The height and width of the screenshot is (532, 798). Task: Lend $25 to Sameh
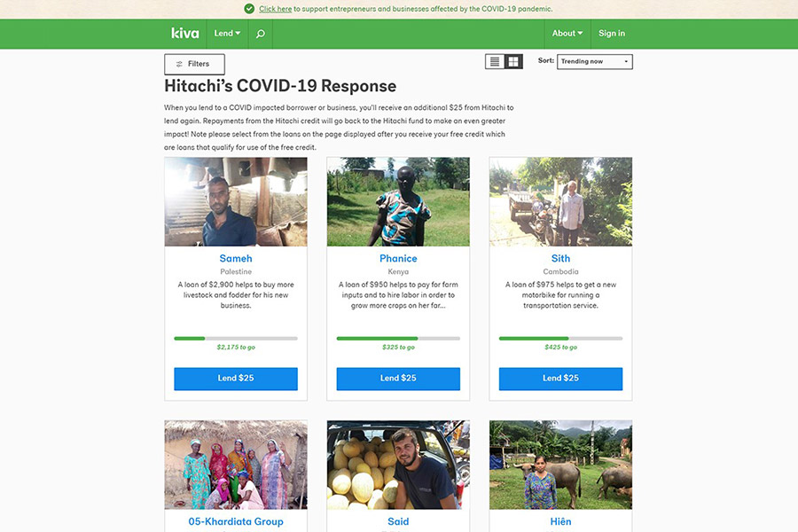pyautogui.click(x=236, y=379)
